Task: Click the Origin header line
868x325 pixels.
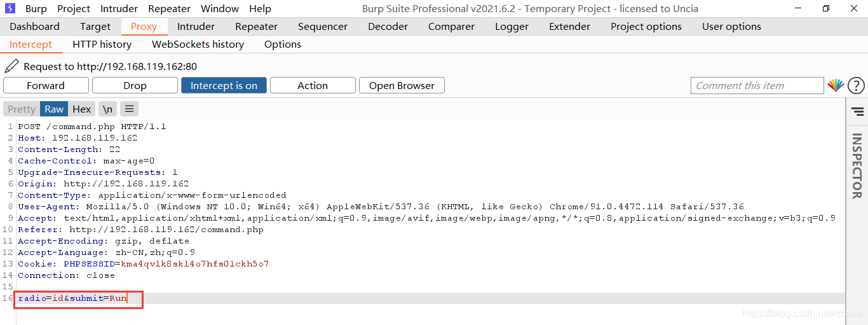Action: point(103,184)
